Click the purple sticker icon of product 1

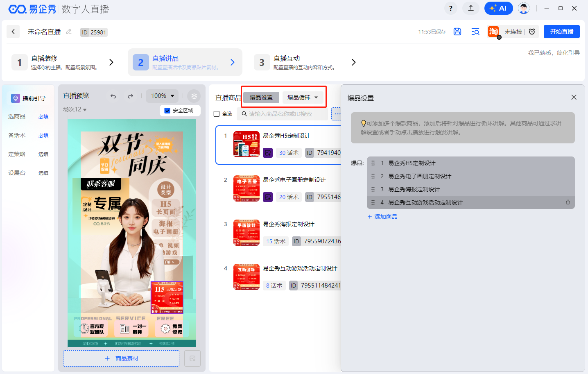tap(268, 153)
